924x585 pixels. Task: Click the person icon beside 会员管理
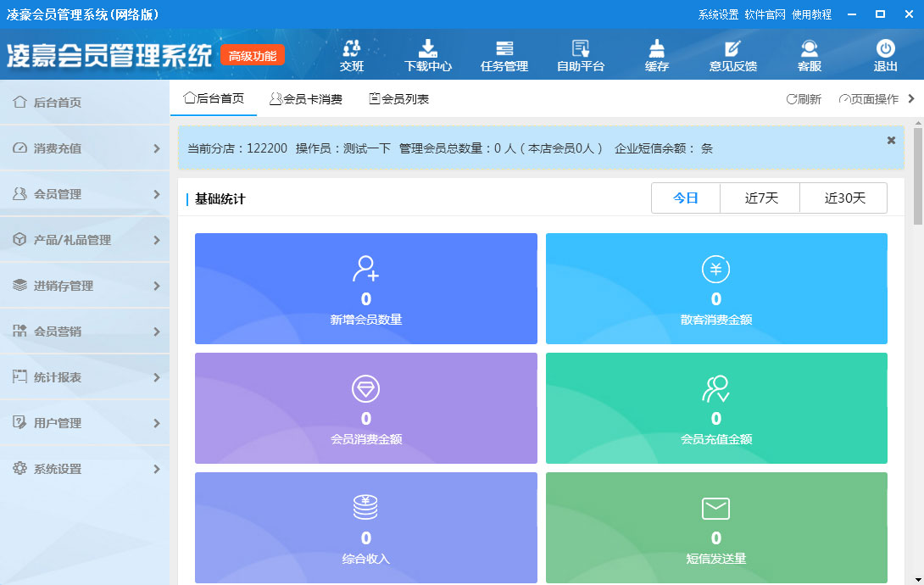19,194
